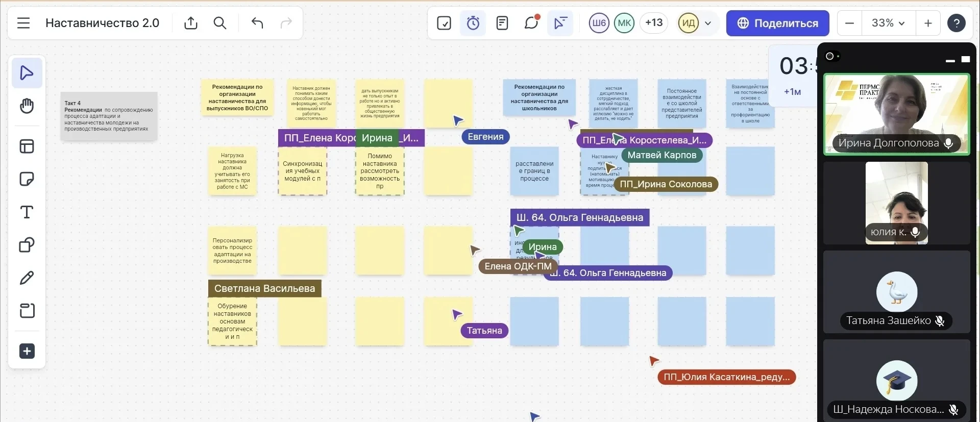
Task: Open comments with notification dot
Action: click(531, 23)
